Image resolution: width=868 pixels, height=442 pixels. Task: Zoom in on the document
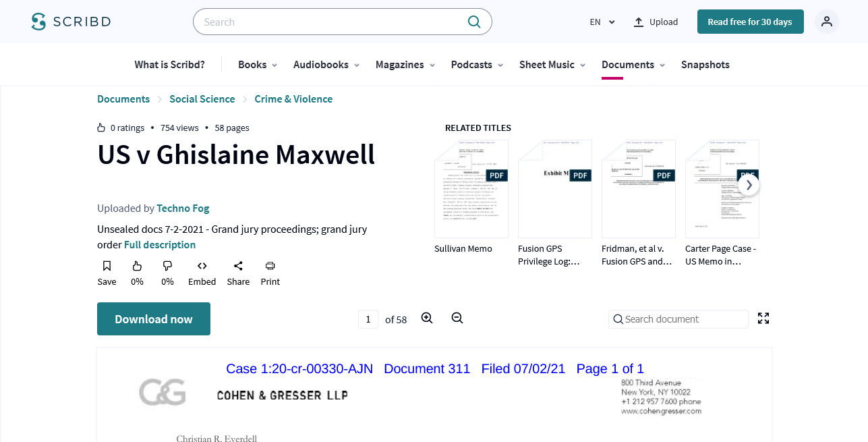pos(427,318)
